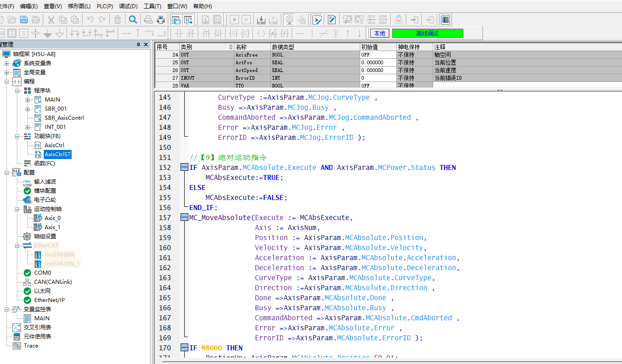Toggle the monitor webcam-like icon
622x364 pixels.
click(289, 20)
